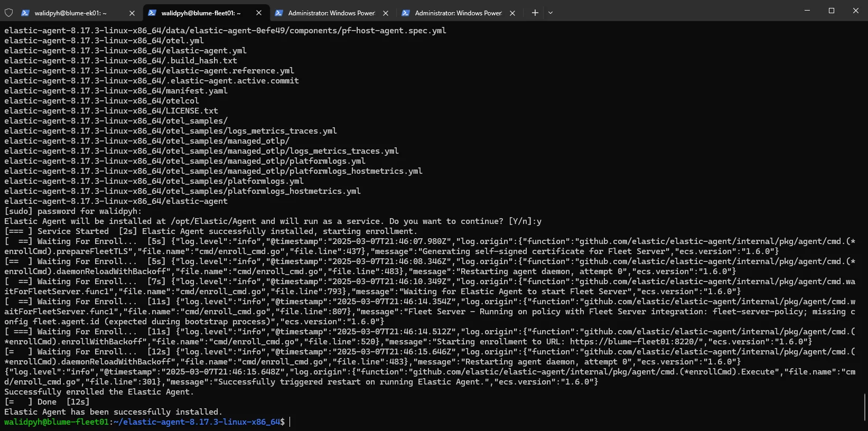The width and height of the screenshot is (868, 431).
Task: Click the "Successfully enrolled the Elastic Agent." line
Action: [99, 392]
